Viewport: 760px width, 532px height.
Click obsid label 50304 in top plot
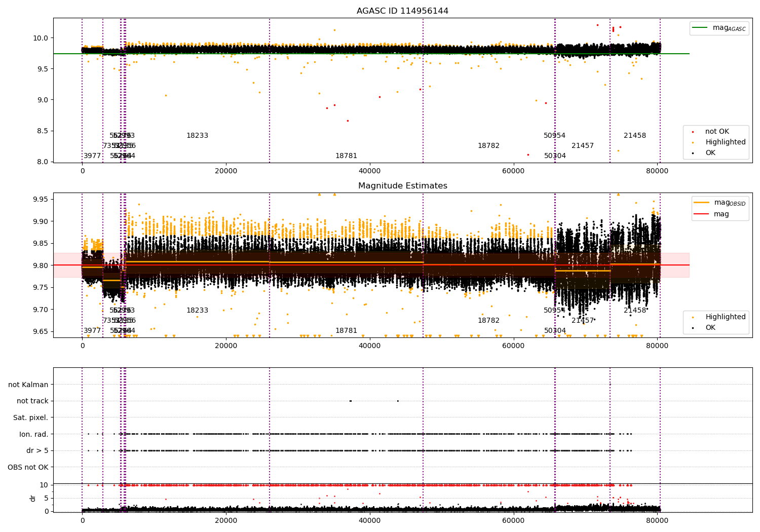tap(555, 156)
